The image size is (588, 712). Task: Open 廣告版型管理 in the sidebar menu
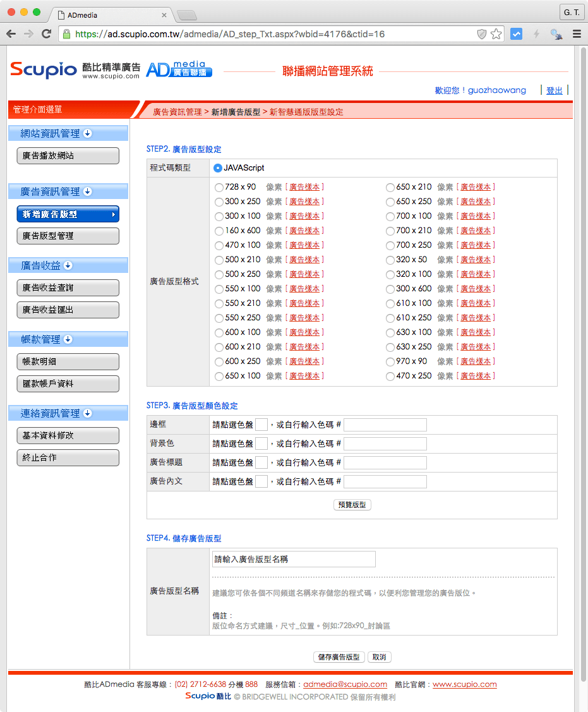tap(68, 236)
